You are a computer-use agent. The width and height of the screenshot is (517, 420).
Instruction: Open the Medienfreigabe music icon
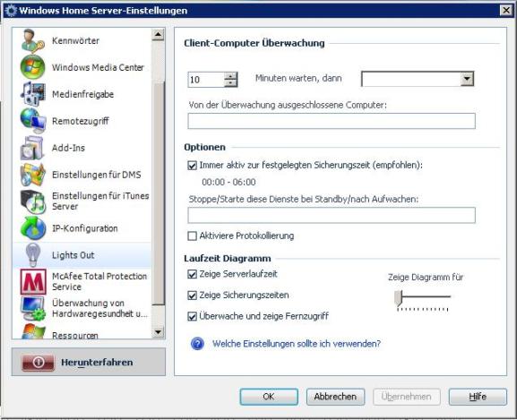32,94
